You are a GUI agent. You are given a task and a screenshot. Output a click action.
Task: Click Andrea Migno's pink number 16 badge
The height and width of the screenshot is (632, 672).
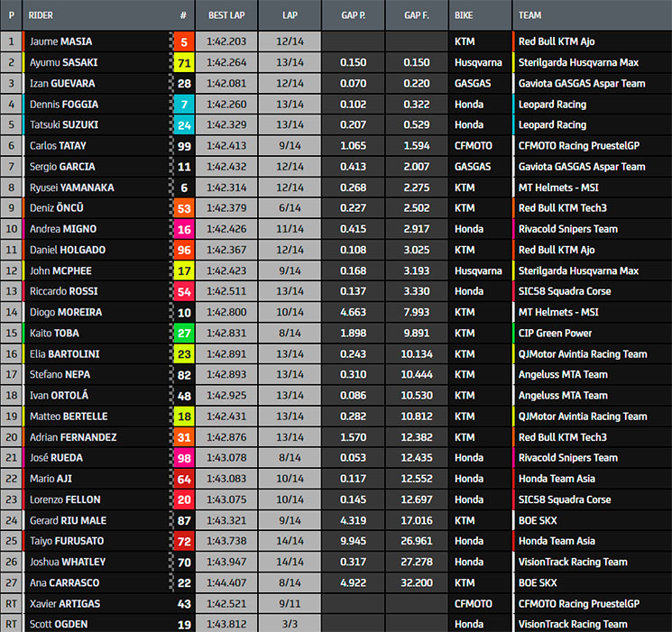[x=183, y=229]
